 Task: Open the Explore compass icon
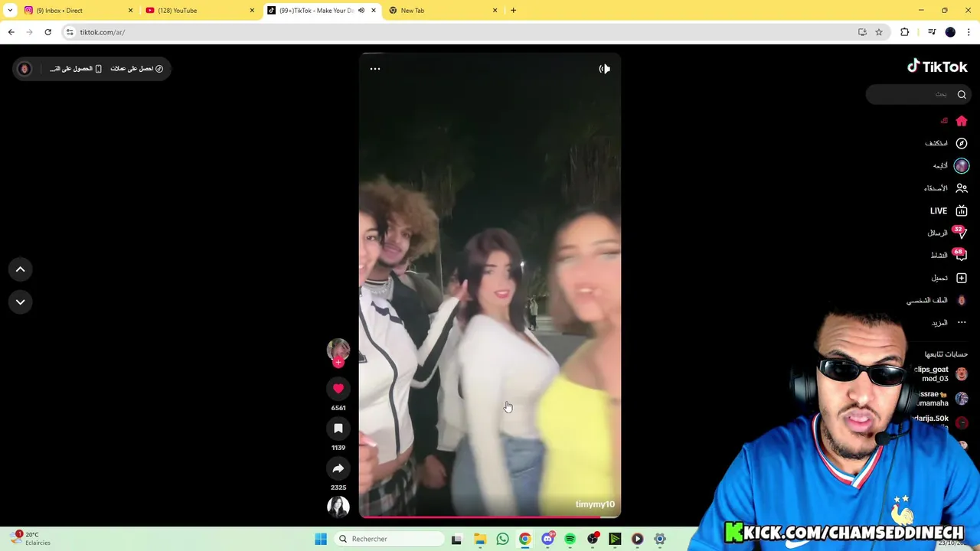(962, 143)
